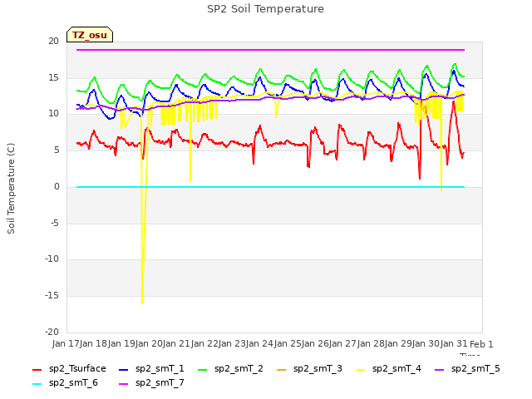
Task: Toggle sp2_Tsurface series in legend
Action: tap(69, 369)
